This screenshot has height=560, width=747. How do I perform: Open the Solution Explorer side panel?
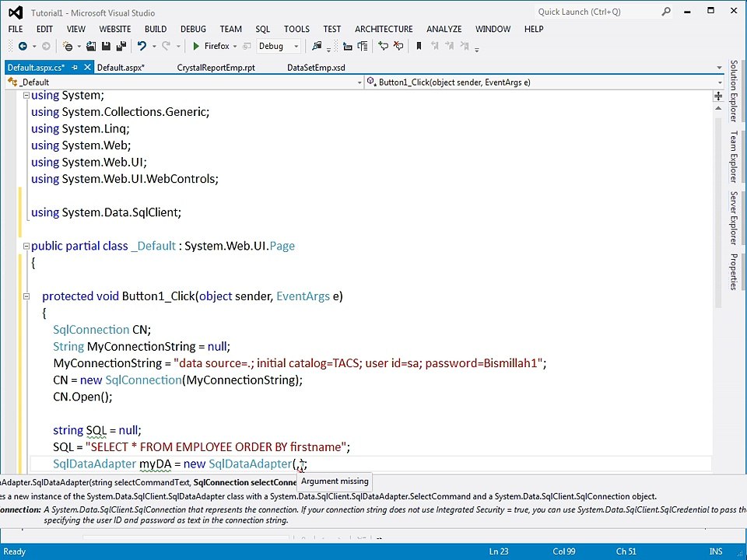coord(734,90)
